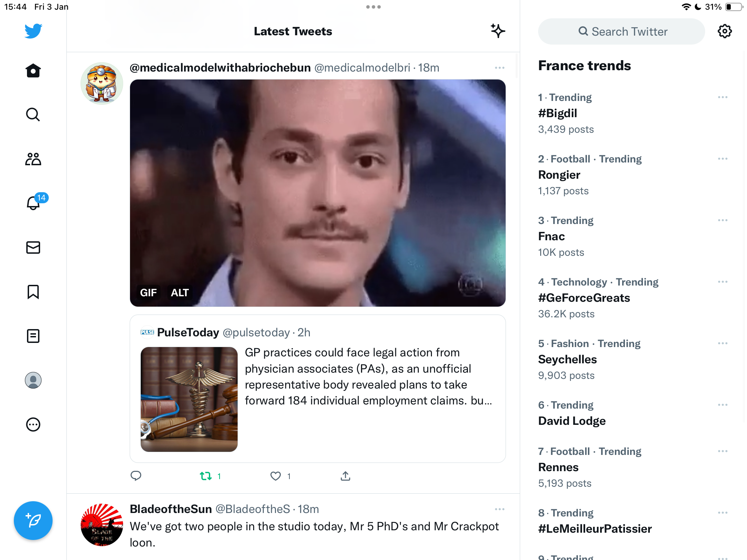This screenshot has height=560, width=747.
Task: Open the Messages envelope icon
Action: pos(33,248)
